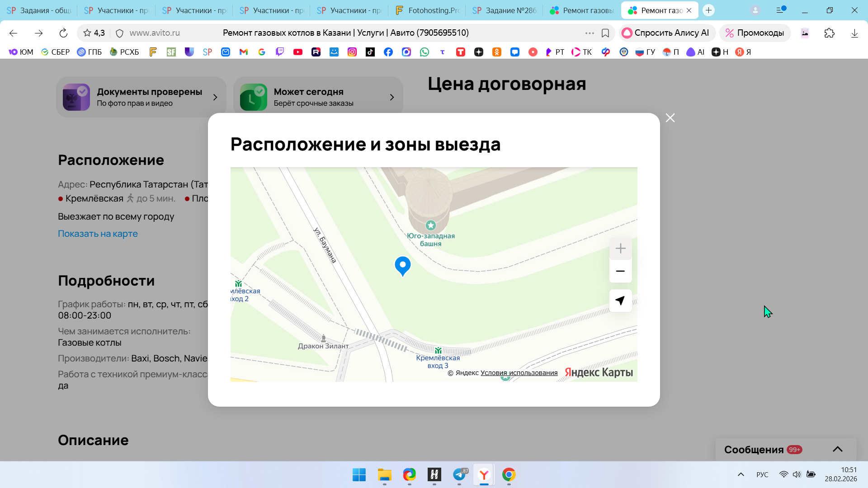Close the location and zones dialog
Image resolution: width=868 pixels, height=488 pixels.
pos(670,118)
